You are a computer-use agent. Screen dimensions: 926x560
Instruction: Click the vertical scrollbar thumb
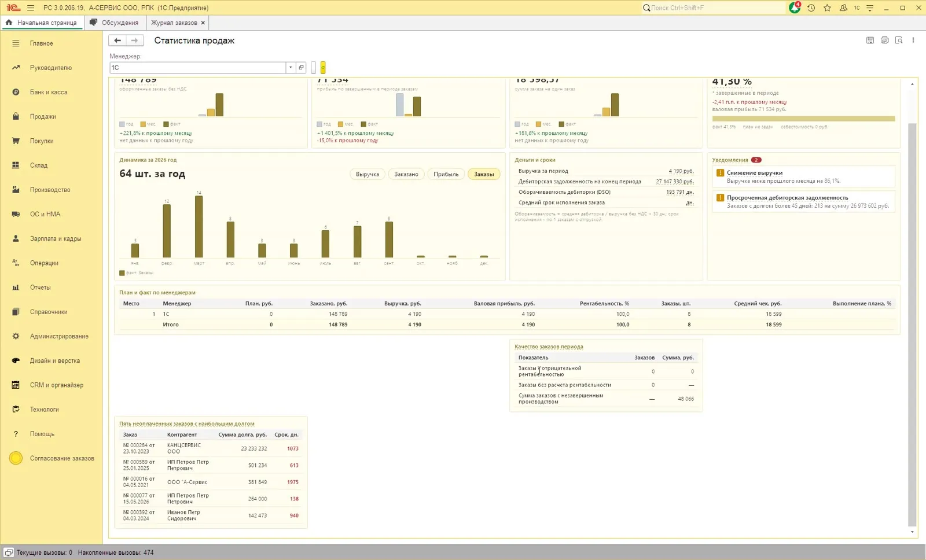click(x=912, y=324)
